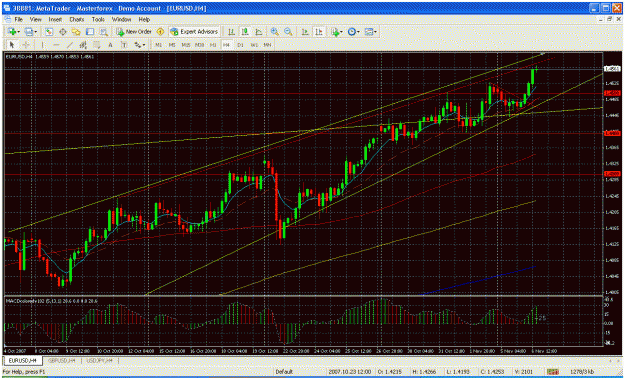
Task: Switch to M5 timeframe
Action: pos(172,45)
